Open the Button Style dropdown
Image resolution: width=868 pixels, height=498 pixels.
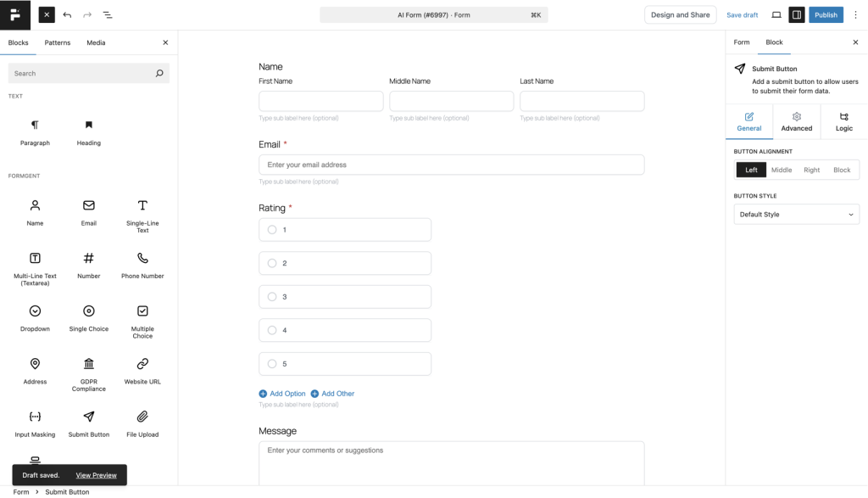(797, 215)
